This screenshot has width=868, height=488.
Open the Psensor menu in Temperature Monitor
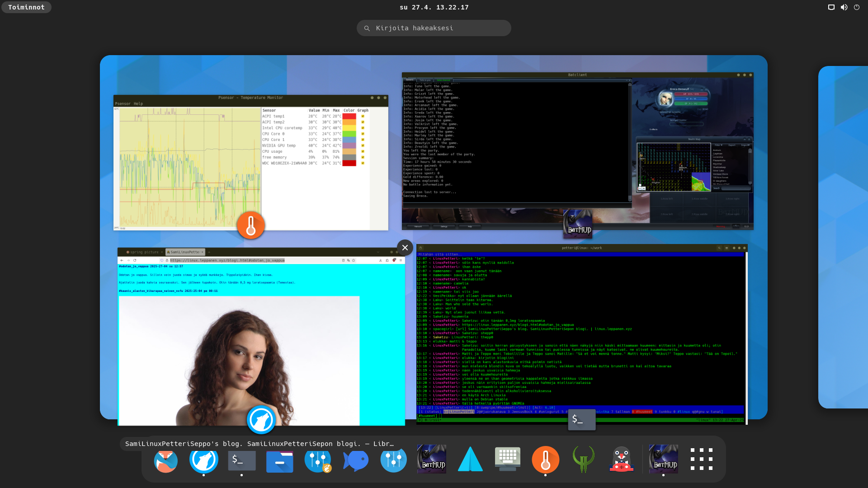coord(123,103)
